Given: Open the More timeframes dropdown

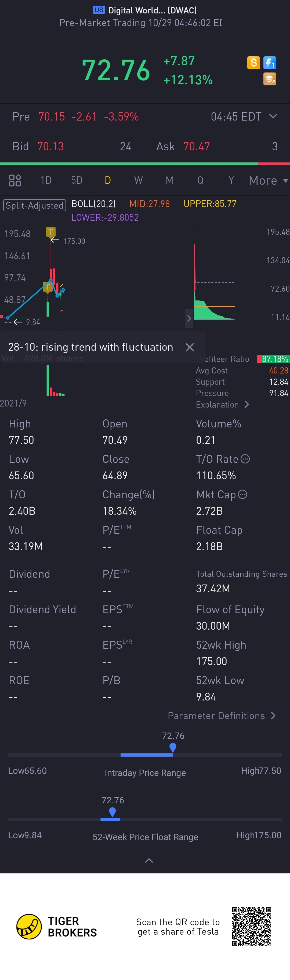Looking at the screenshot, I should coord(268,180).
